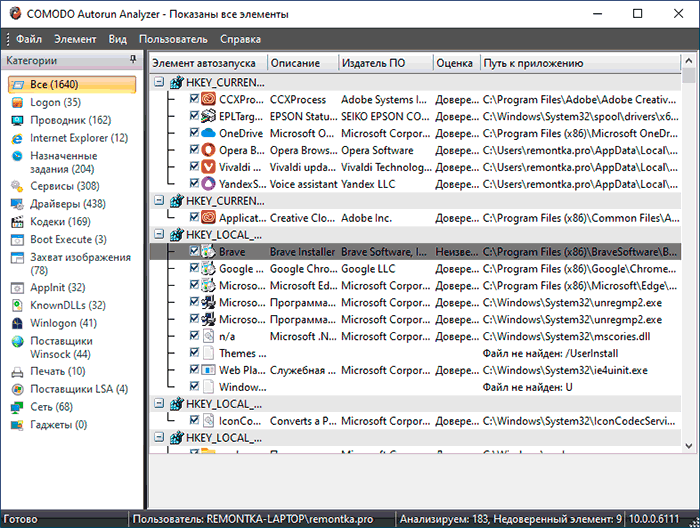Sort by Элемент автозапуска column header

coord(208,63)
